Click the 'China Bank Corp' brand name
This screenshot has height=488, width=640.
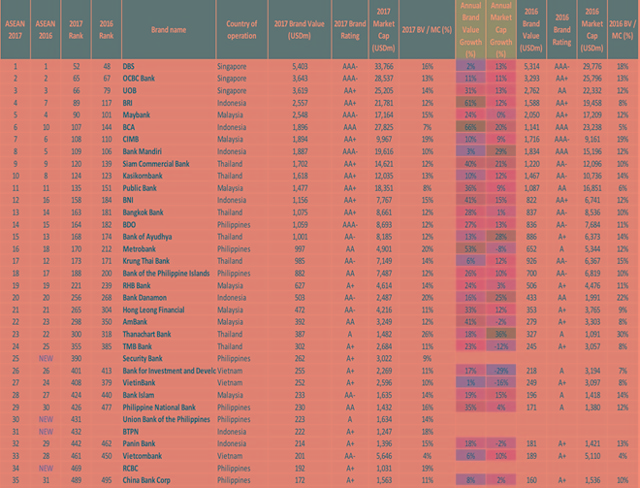(x=147, y=480)
